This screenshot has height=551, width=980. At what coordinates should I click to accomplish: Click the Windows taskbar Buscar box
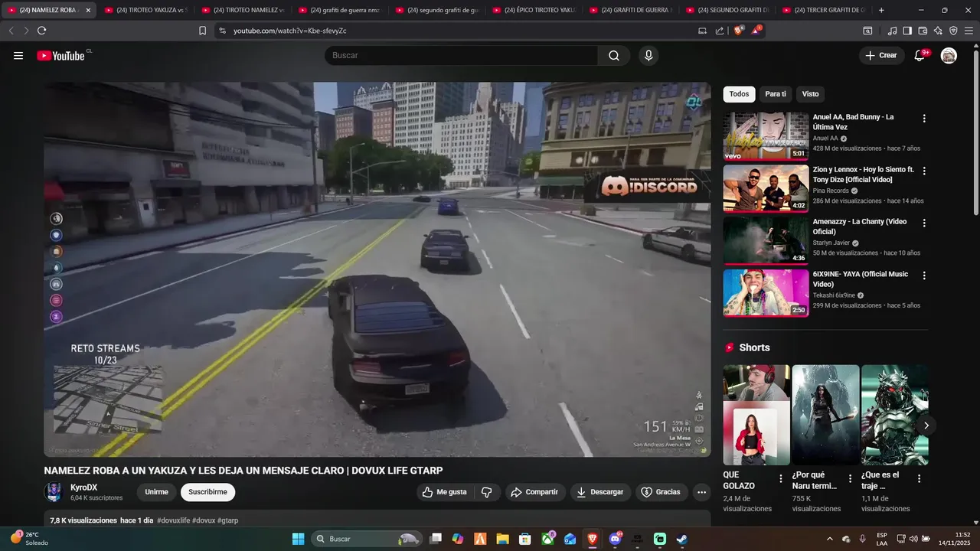367,539
